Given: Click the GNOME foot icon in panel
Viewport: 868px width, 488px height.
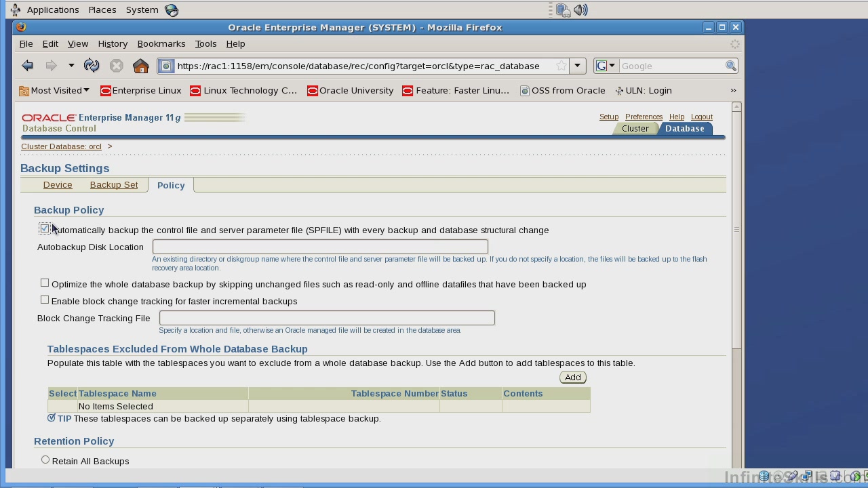Looking at the screenshot, I should [15, 9].
